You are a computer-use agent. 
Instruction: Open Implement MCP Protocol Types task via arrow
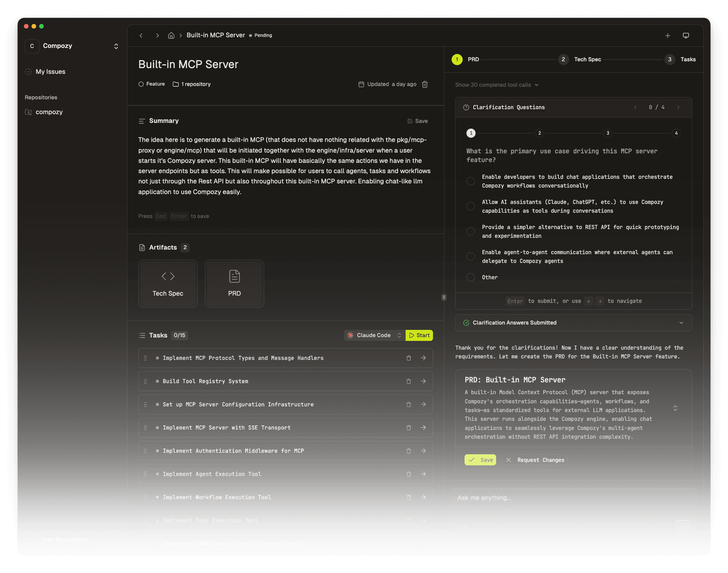coord(423,358)
